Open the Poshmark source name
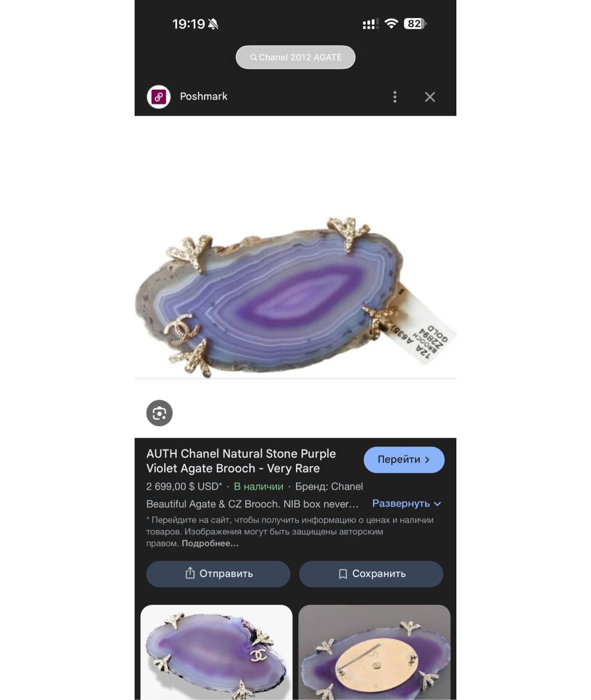 click(204, 96)
